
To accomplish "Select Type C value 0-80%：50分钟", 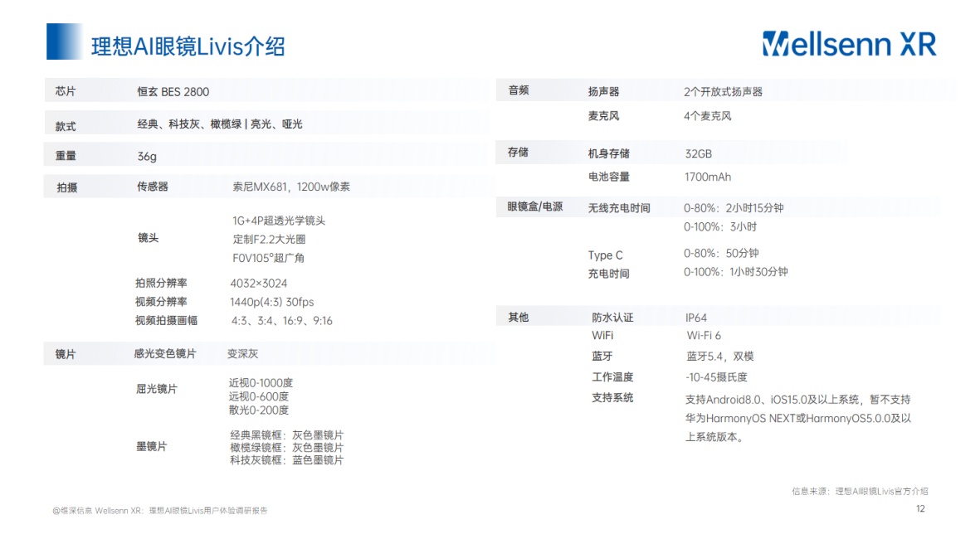I will pyautogui.click(x=721, y=253).
